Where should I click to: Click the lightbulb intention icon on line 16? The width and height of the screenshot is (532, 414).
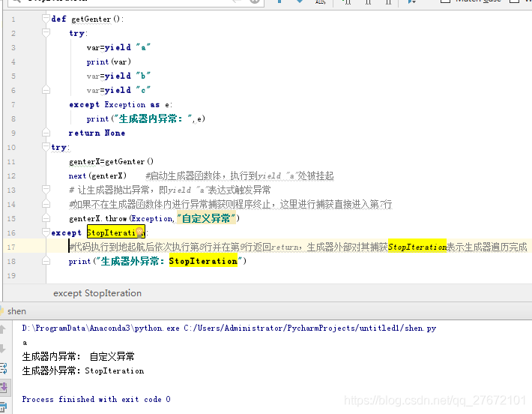(x=139, y=232)
